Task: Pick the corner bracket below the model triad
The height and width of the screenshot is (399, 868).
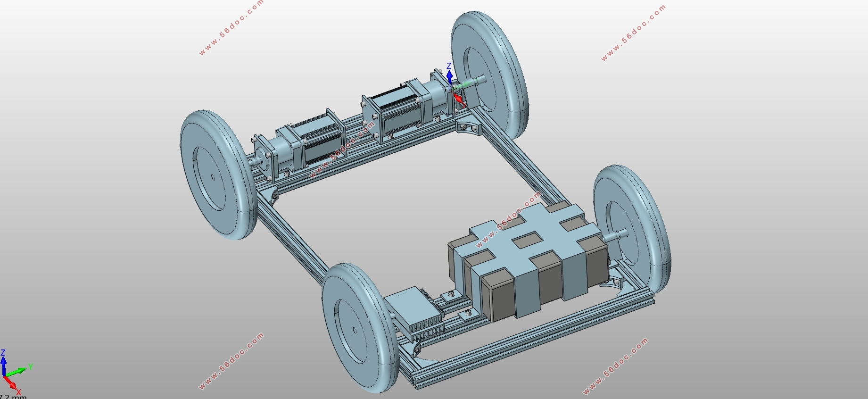Action: [469, 128]
